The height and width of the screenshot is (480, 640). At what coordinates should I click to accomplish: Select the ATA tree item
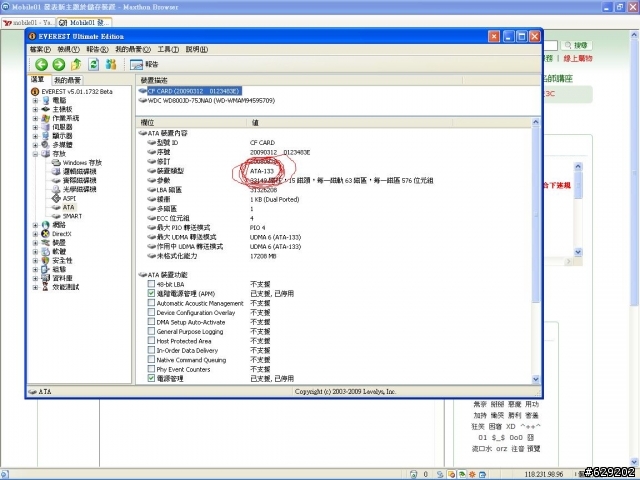coord(68,207)
